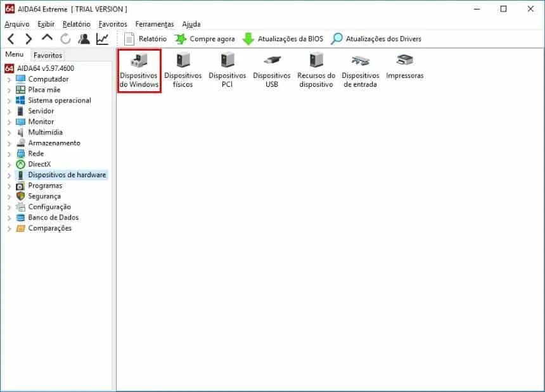Expand the Dispositivos de hardware node
Viewport: 545px width, 392px height.
coord(10,175)
